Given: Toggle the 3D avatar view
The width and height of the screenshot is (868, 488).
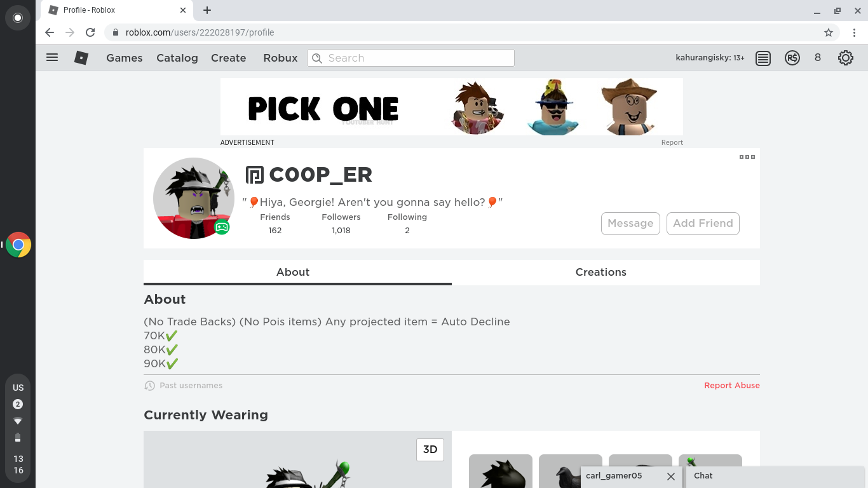Looking at the screenshot, I should point(430,450).
